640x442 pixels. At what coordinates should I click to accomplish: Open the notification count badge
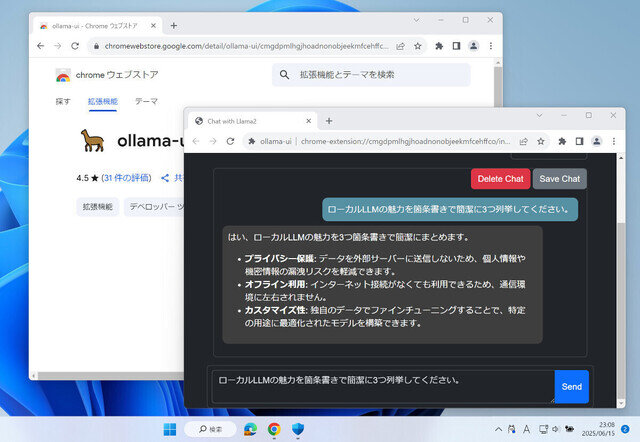pos(625,429)
